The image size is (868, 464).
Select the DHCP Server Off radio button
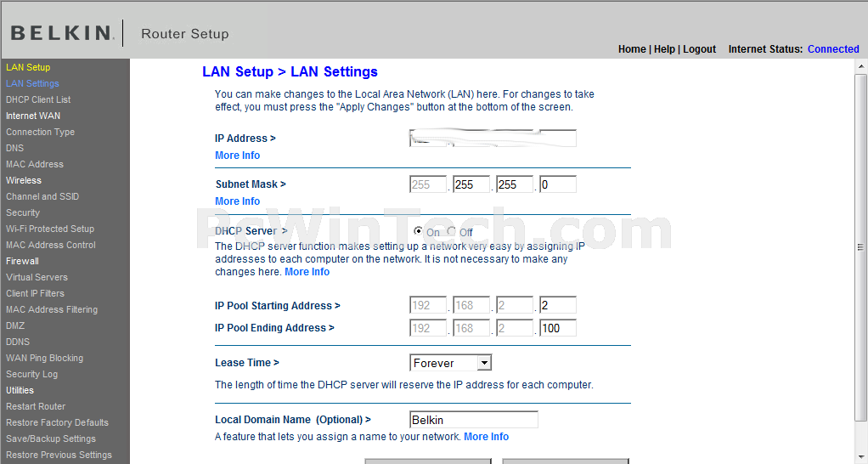452,231
